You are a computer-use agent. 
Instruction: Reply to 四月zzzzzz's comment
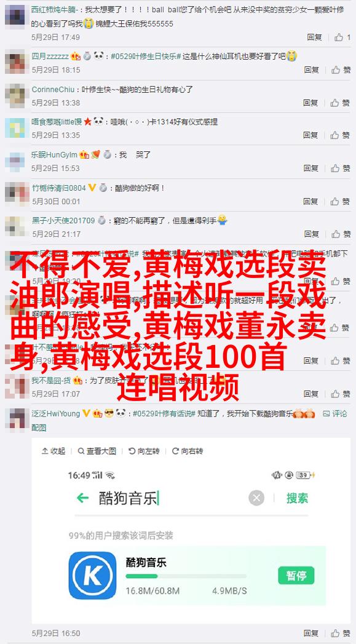pyautogui.click(x=312, y=70)
